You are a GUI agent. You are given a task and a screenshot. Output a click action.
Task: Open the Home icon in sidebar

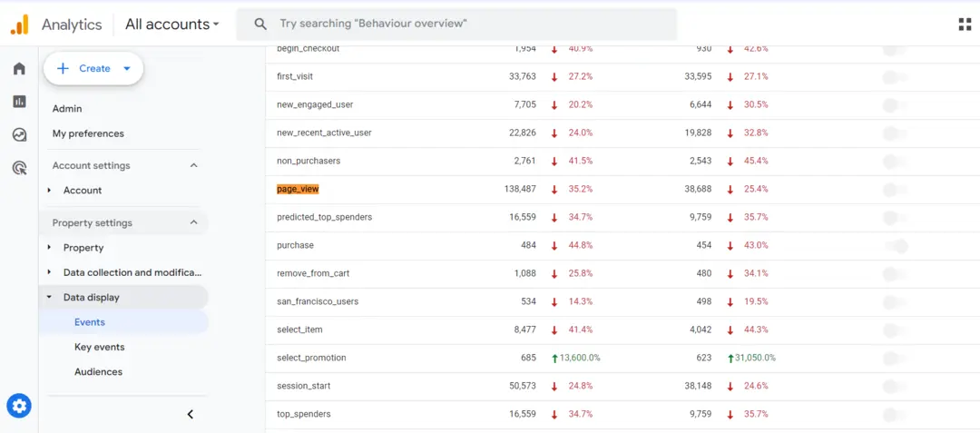(x=19, y=68)
